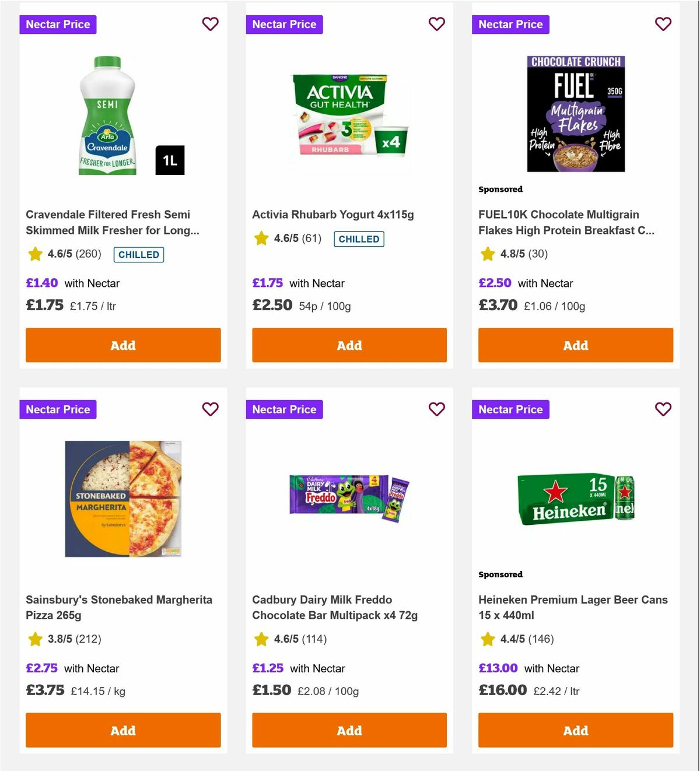Open the 4.6/5 (260) reviews for Cravendale milk
Viewport: 700px width, 771px height.
pos(73,254)
